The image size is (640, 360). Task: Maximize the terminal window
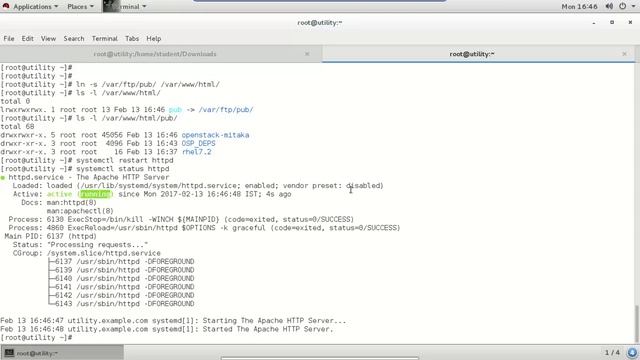coord(612,22)
